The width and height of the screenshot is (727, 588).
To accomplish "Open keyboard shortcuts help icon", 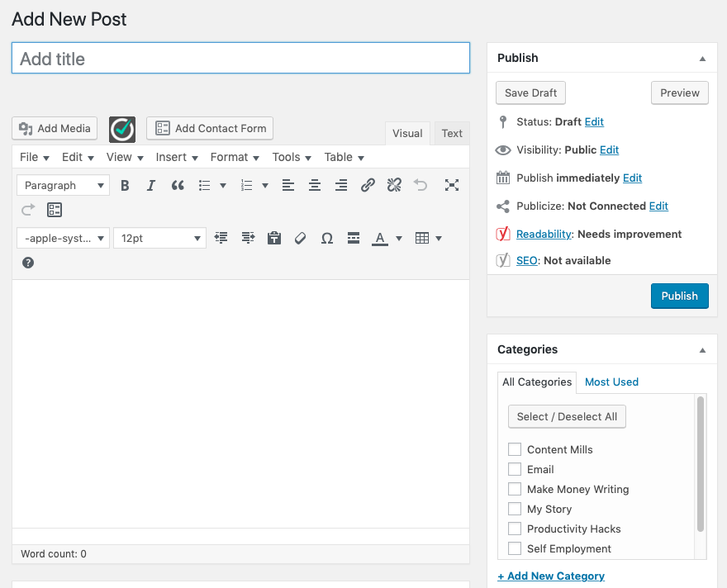I will [x=28, y=263].
